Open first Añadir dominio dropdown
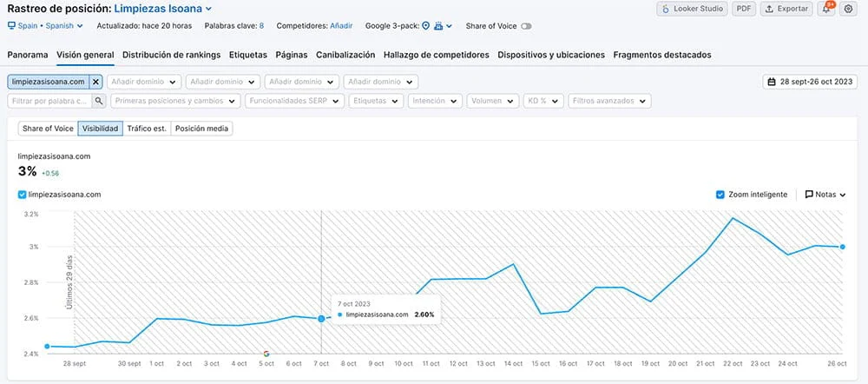The image size is (868, 384). (144, 82)
